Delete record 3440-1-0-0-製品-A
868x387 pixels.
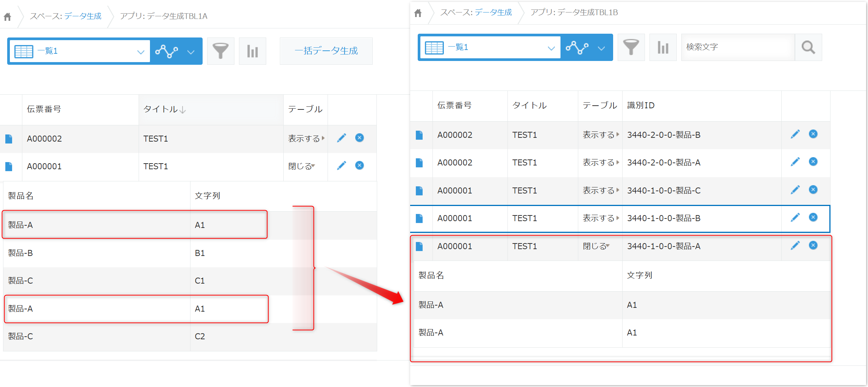[813, 245]
